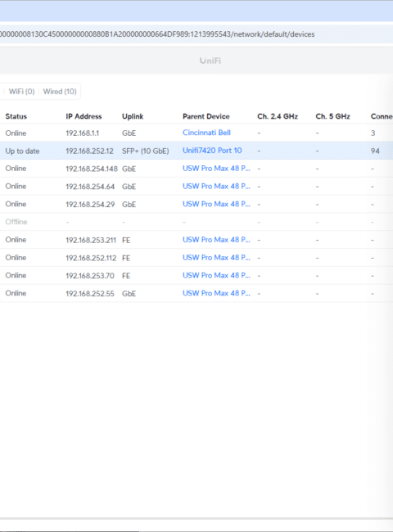Open USW Pro Max link in 192.168.253.211 row
The image size is (393, 532).
click(216, 240)
